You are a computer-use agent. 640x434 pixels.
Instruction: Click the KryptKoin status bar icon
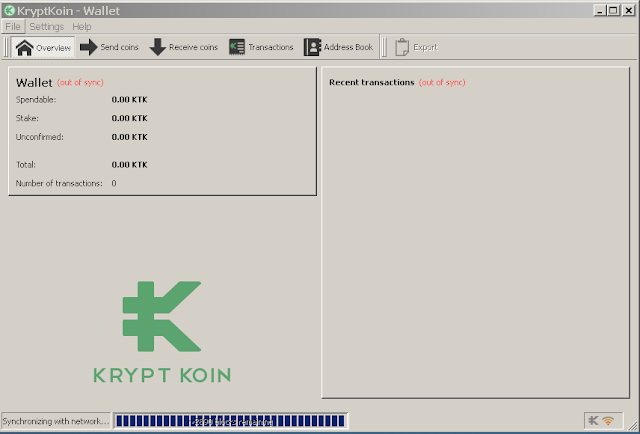[593, 420]
